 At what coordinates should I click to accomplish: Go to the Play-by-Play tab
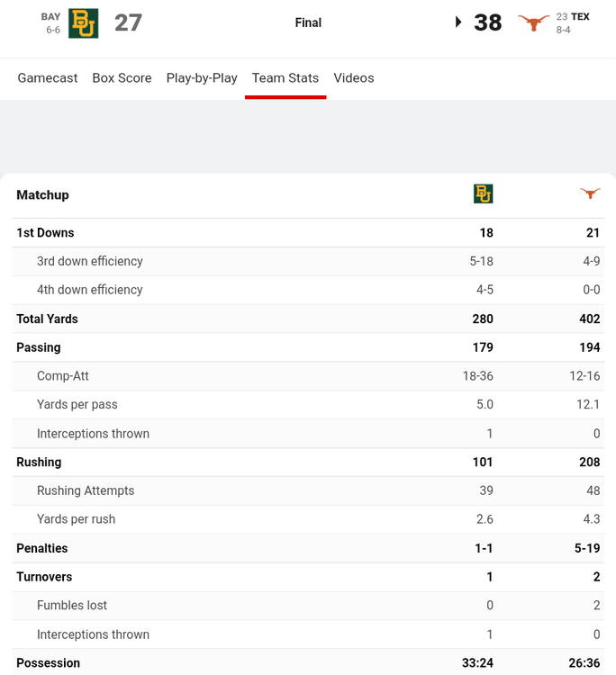click(x=202, y=78)
